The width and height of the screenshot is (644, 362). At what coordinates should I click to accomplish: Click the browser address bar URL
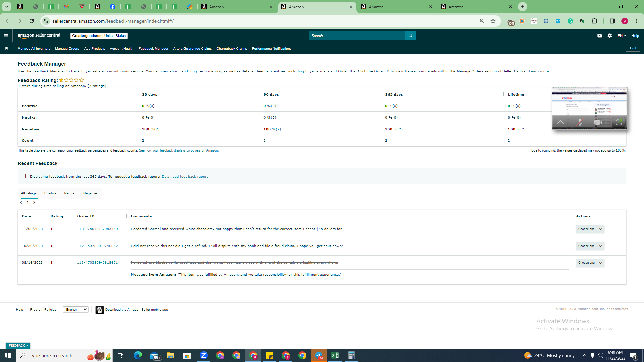click(113, 21)
